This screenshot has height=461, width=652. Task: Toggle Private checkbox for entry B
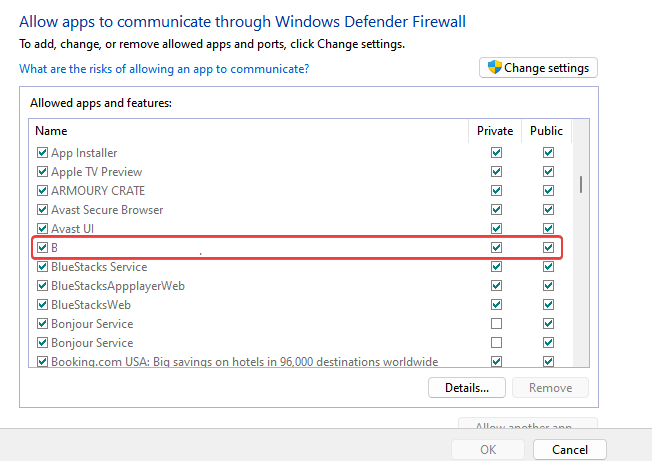496,248
